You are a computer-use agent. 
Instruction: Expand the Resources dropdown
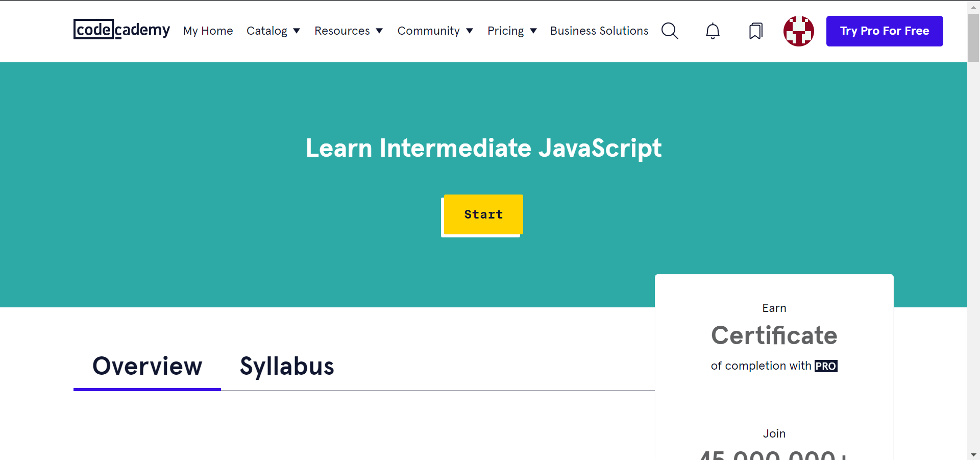coord(349,31)
